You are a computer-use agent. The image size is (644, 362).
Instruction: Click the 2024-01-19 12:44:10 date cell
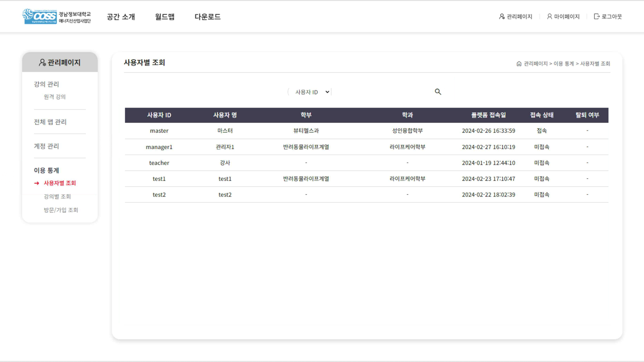coord(488,163)
